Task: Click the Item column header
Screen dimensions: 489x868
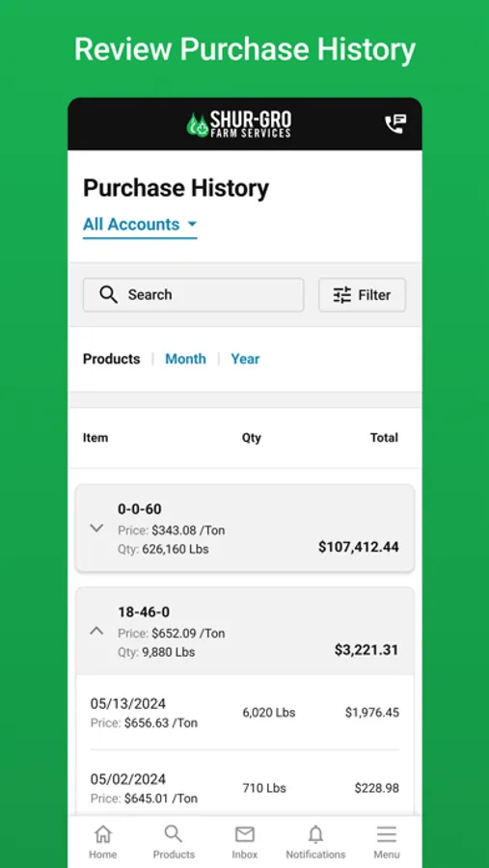Action: [x=95, y=438]
